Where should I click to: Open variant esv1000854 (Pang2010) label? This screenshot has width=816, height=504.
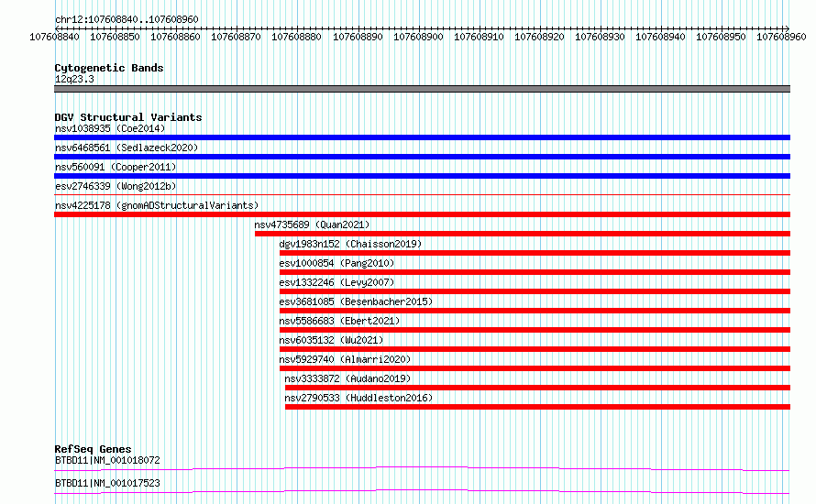(x=336, y=263)
